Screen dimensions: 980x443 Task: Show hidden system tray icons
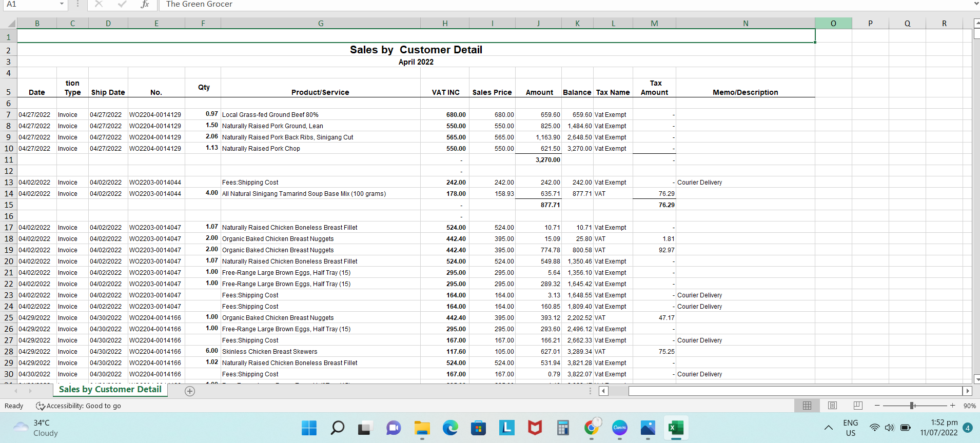[828, 428]
